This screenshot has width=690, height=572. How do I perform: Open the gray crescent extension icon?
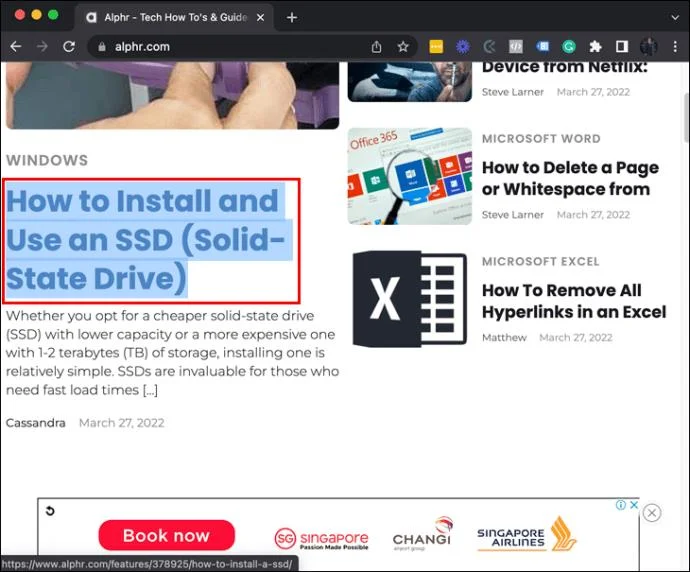(x=489, y=47)
